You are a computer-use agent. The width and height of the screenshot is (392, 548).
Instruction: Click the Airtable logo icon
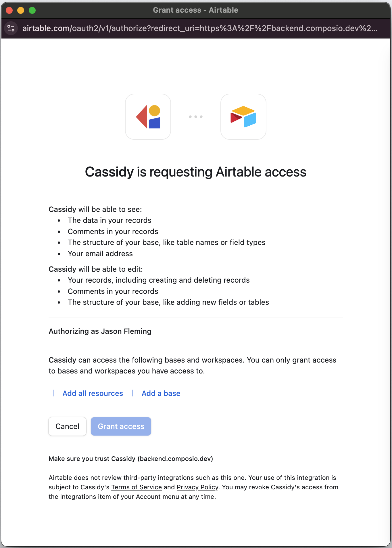tap(243, 117)
